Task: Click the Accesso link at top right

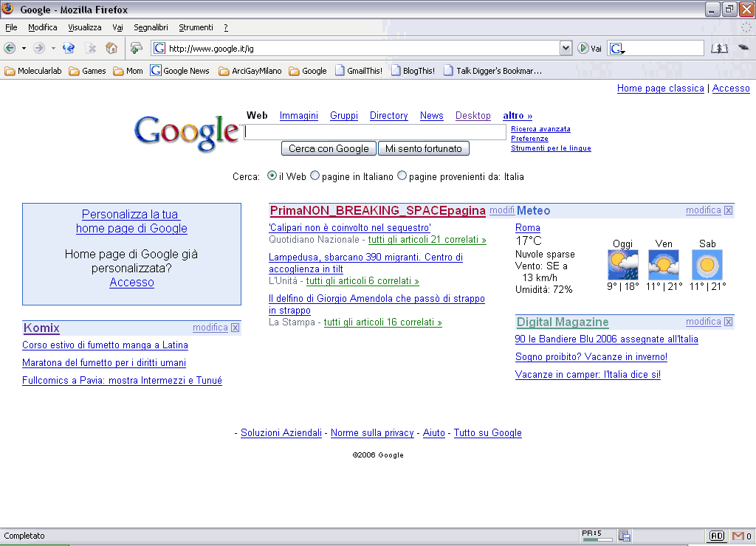Action: pos(731,89)
